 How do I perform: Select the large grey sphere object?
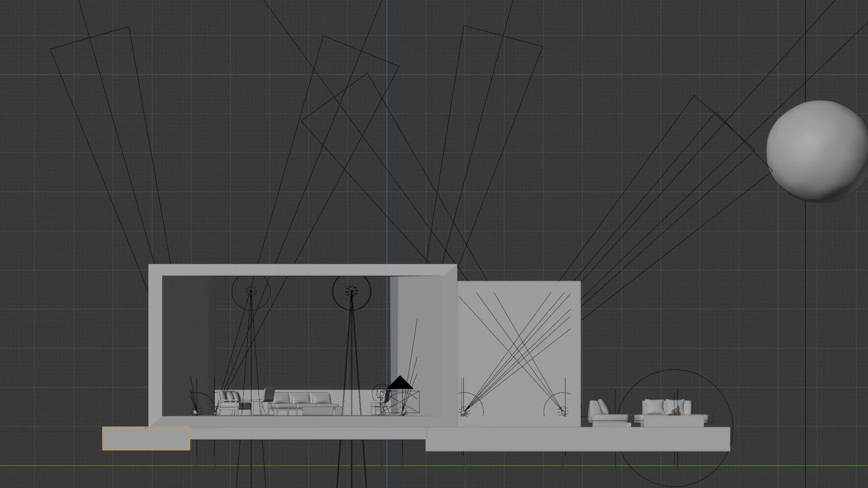coord(816,151)
